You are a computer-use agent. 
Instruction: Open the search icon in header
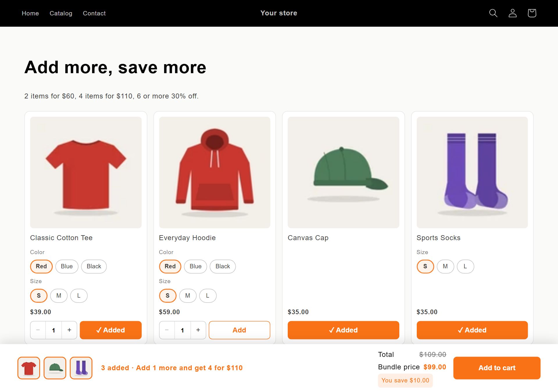click(x=493, y=13)
